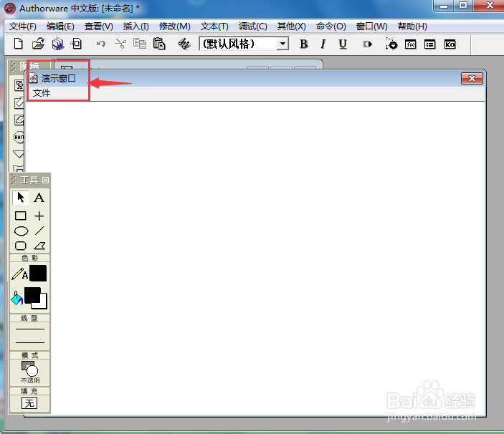Open a file using the folder icon
Image resolution: width=504 pixels, height=434 pixels.
38,44
